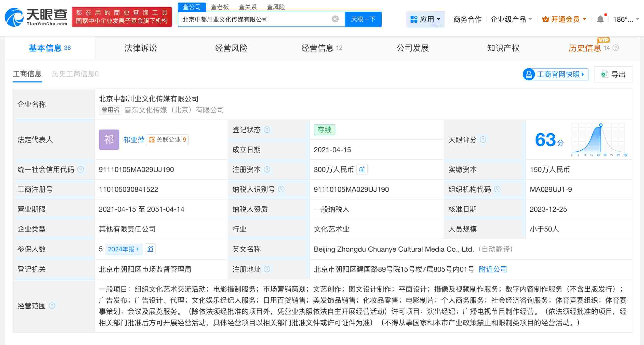Click the question mark beside 登记状态
Screen dimensions: 644x345
(x=267, y=130)
